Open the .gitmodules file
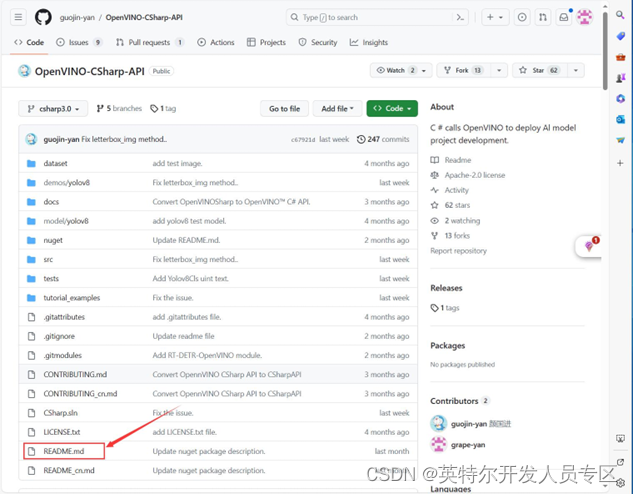 [x=63, y=356]
